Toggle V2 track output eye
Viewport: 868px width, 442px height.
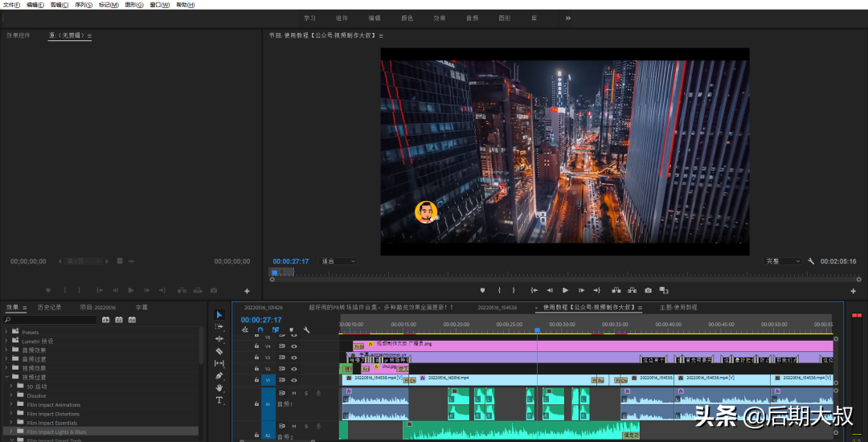click(x=294, y=368)
